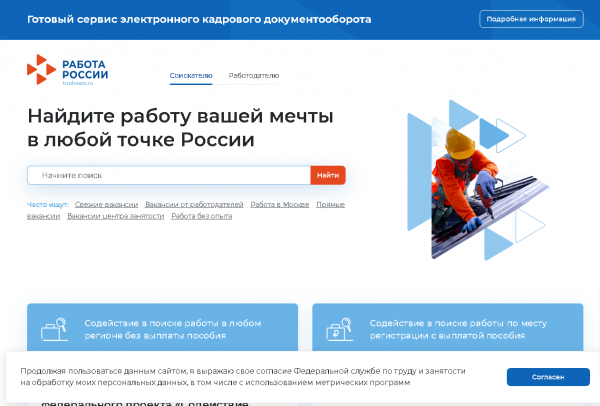Screen dimensions: 600x406
Task: Select the card about job search without benefits
Action: [x=162, y=329]
